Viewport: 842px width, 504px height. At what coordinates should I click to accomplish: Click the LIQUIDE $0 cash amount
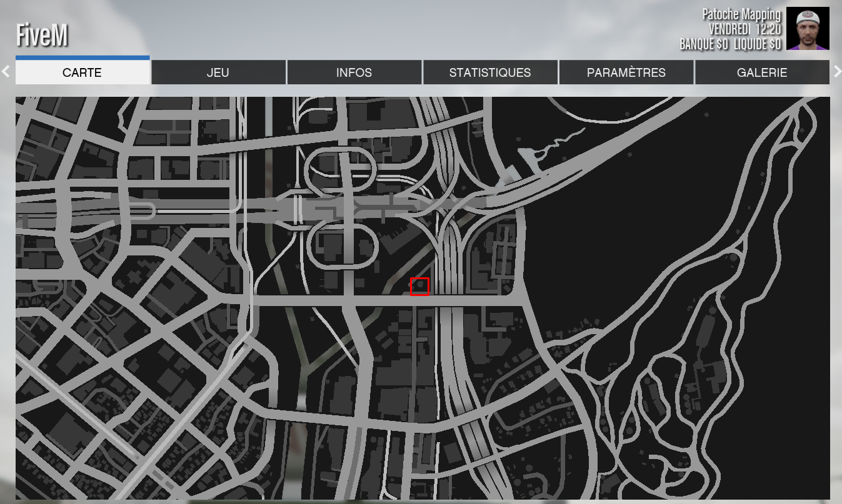[757, 44]
